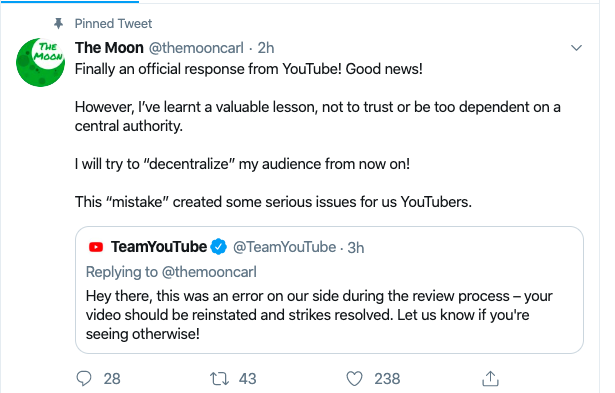Click the 2h tweet timestamp
615x393 pixels.
[266, 48]
